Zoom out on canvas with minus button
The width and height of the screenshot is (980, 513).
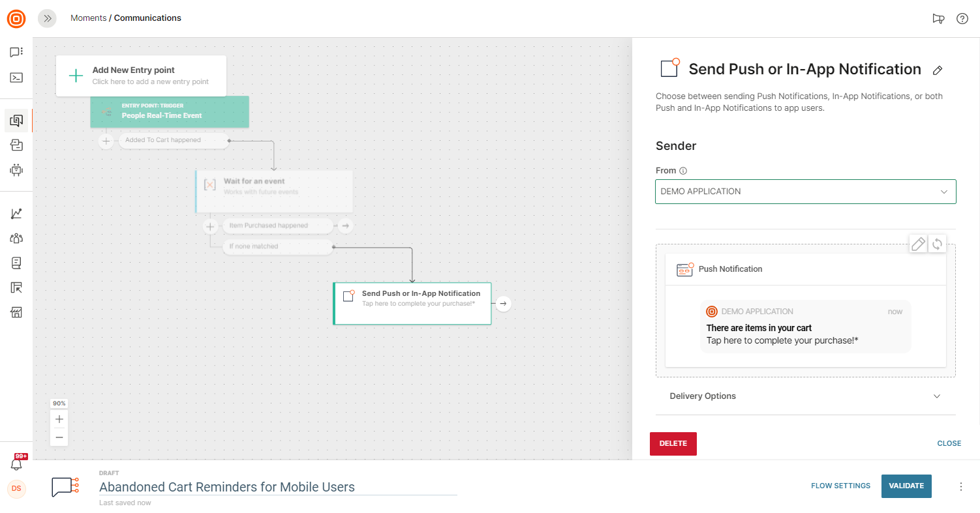coord(59,437)
